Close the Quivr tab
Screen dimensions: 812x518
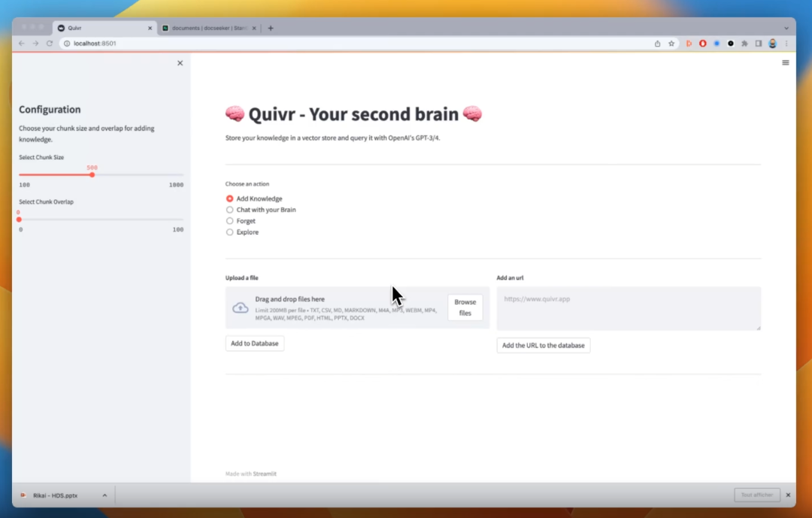click(150, 28)
